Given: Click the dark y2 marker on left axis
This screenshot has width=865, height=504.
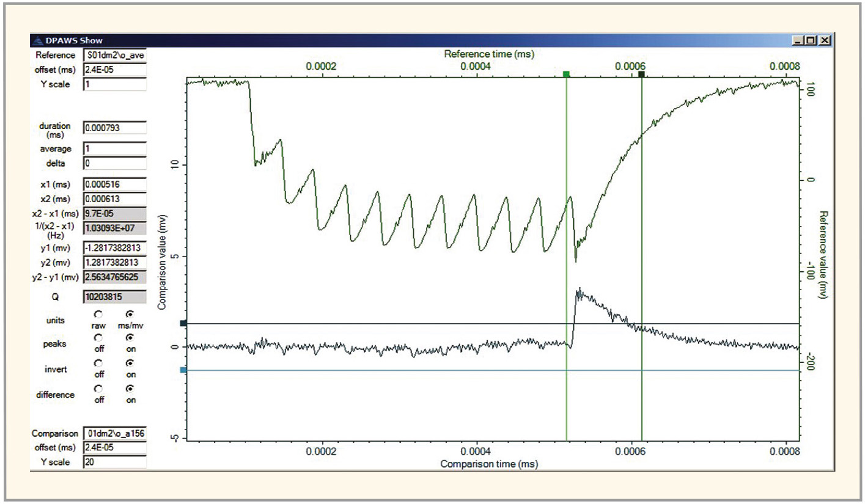Looking at the screenshot, I should 183,323.
